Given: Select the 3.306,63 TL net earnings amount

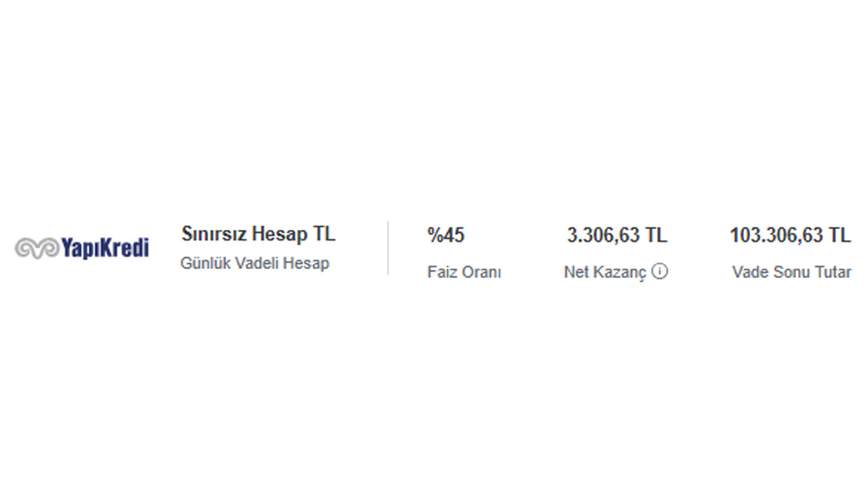Looking at the screenshot, I should [x=617, y=235].
